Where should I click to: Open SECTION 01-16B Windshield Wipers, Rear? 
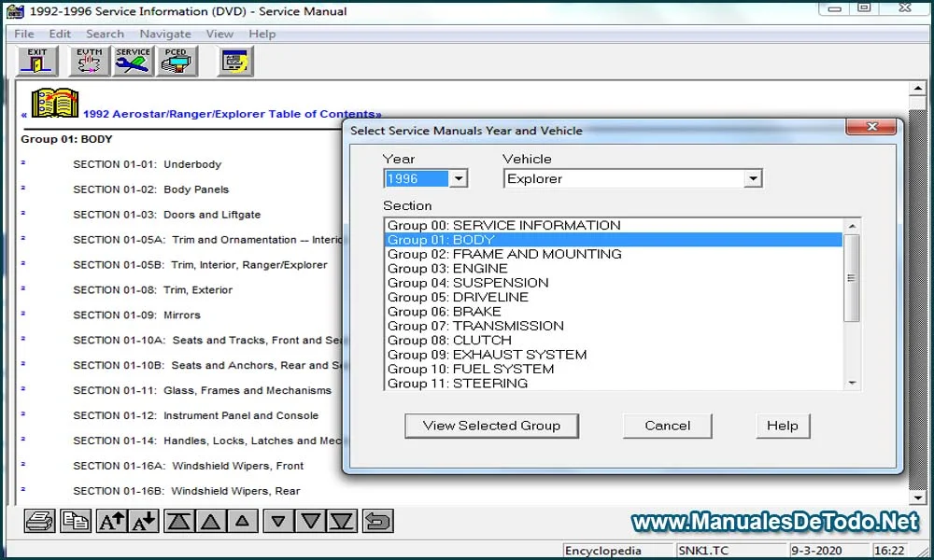pyautogui.click(x=187, y=491)
